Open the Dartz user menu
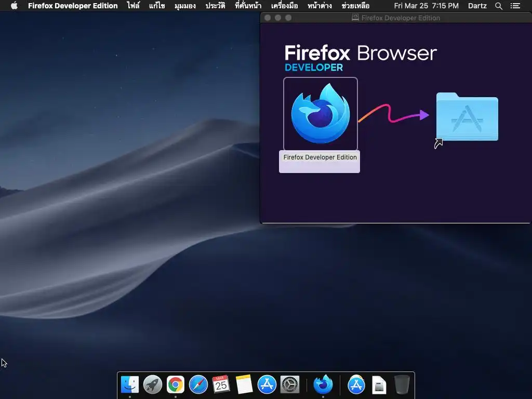532x399 pixels. 477,6
